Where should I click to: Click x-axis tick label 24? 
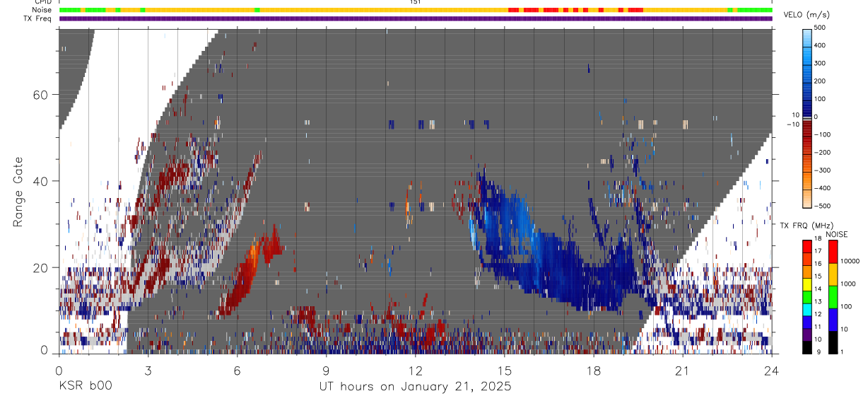click(772, 370)
